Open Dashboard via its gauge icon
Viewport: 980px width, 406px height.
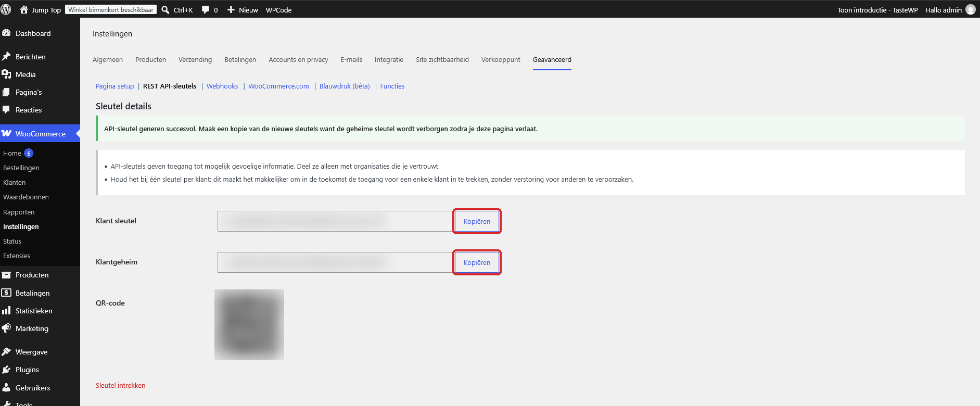coord(6,33)
